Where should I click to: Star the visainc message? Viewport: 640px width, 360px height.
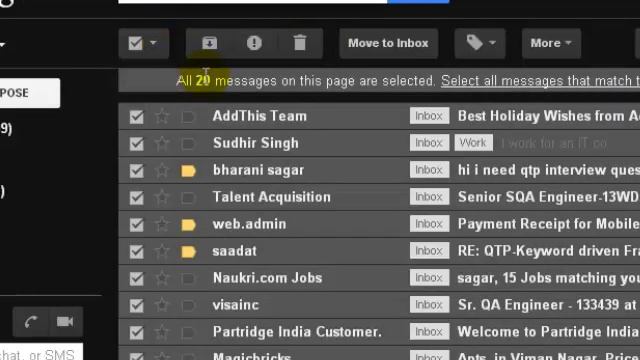pyautogui.click(x=162, y=305)
